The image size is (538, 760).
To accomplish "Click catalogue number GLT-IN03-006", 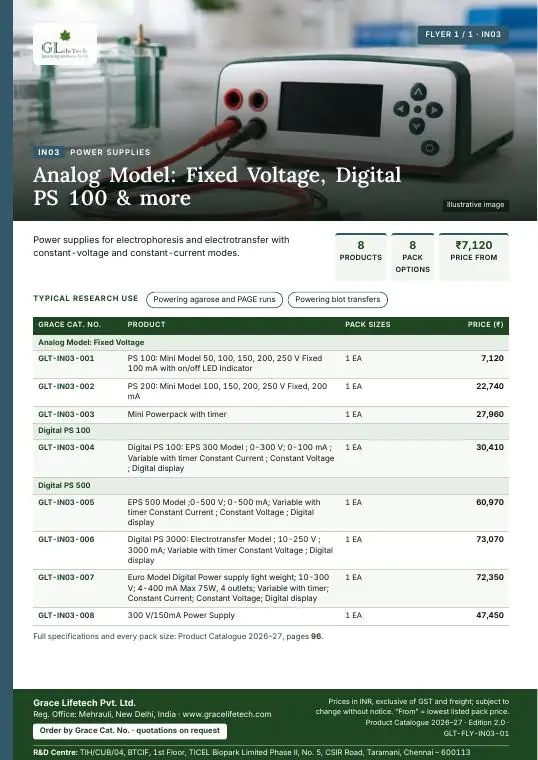I will coord(66,539).
